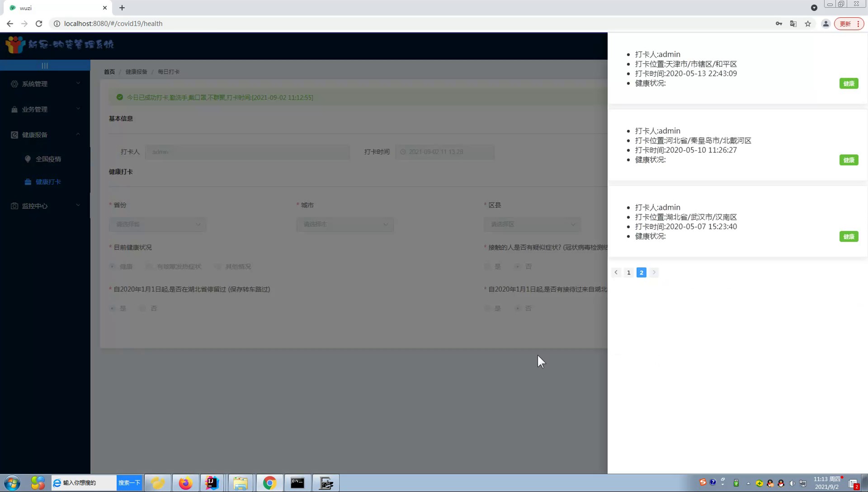The width and height of the screenshot is (868, 492).
Task: Select the 健康 radio option
Action: 113,267
